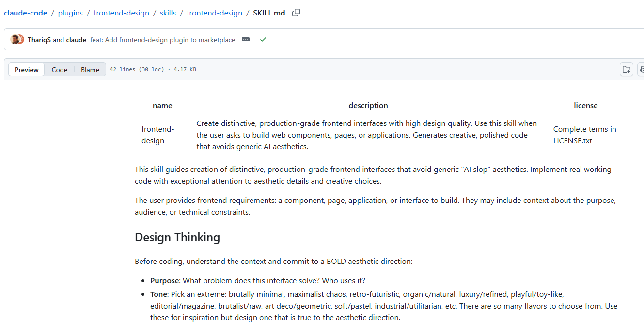Viewport: 644px width, 324px height.
Task: Go to claude-code repository root link
Action: point(26,13)
